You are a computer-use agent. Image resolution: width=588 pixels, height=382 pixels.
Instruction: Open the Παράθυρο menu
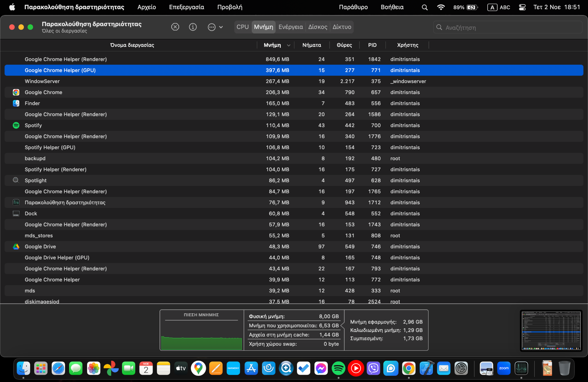(353, 7)
